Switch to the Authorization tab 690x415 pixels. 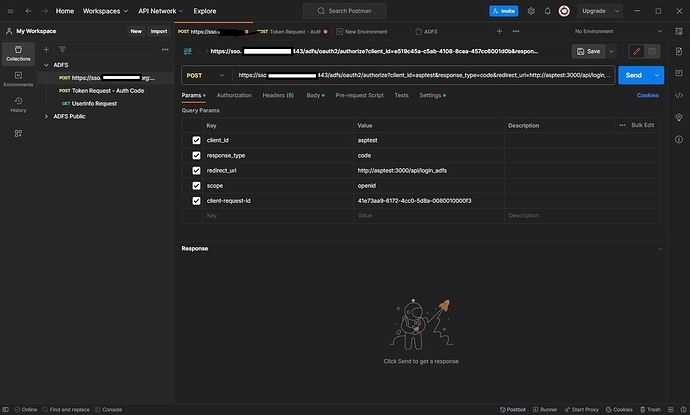click(234, 95)
